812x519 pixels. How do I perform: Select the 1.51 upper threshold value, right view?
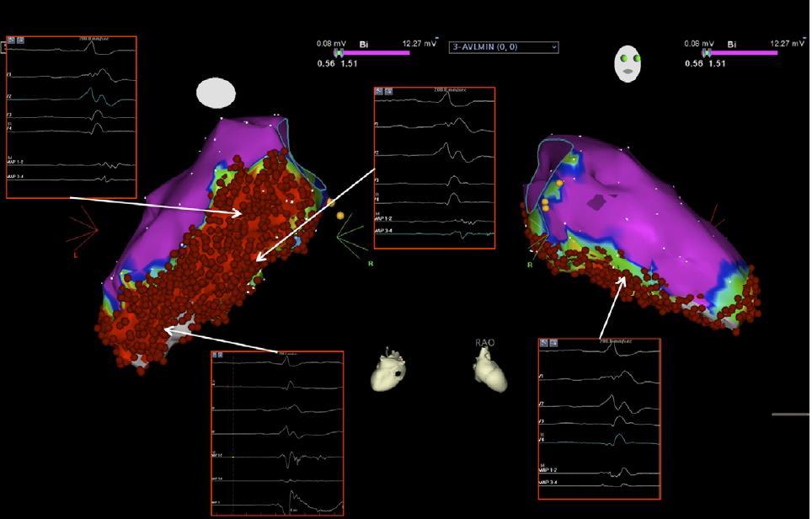point(717,64)
